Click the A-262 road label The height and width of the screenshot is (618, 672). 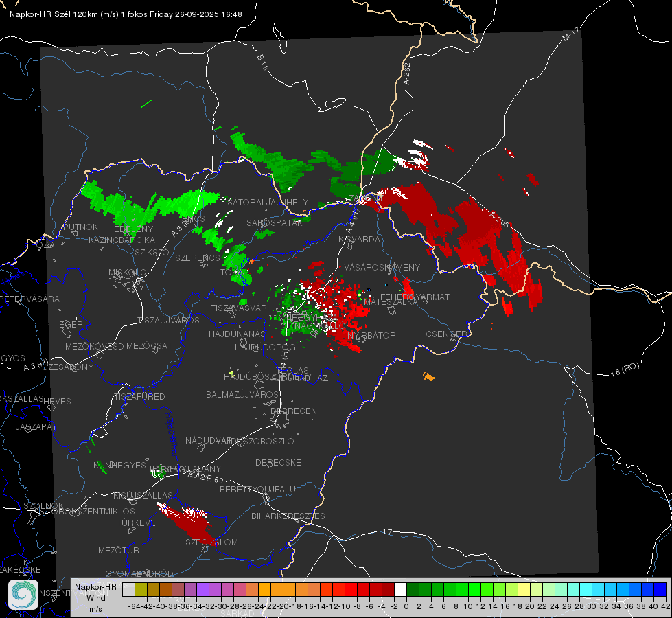(407, 73)
